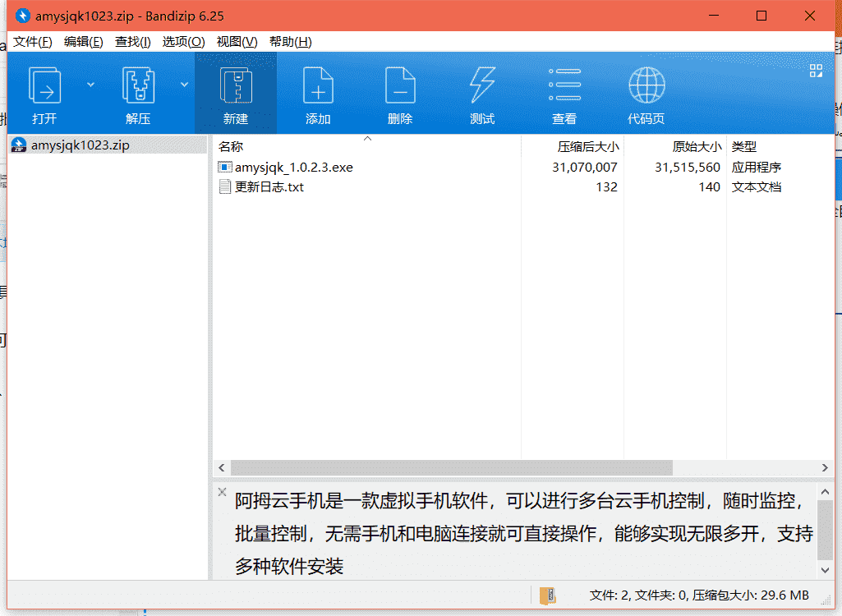The image size is (842, 616).
Task: Click the Extract (解压) toolbar icon
Action: click(138, 85)
